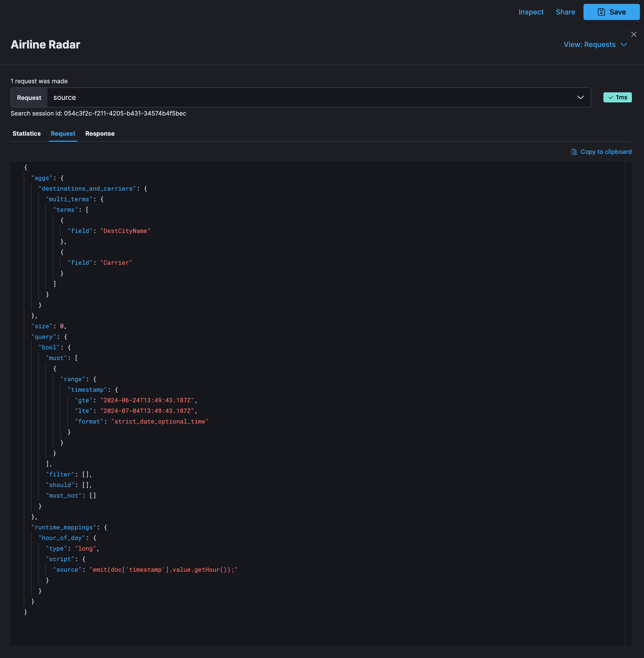Viewport: 644px width, 658px height.
Task: Close the inspector flyout with the X
Action: 634,34
